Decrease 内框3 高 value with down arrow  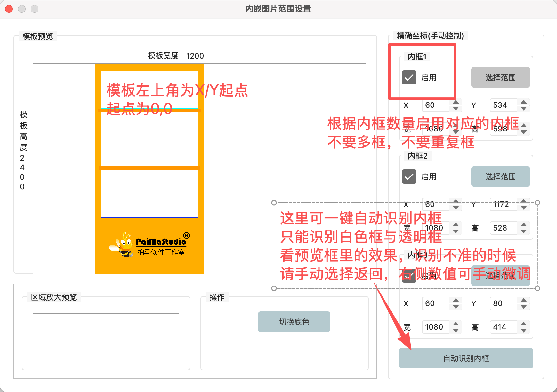pos(524,330)
